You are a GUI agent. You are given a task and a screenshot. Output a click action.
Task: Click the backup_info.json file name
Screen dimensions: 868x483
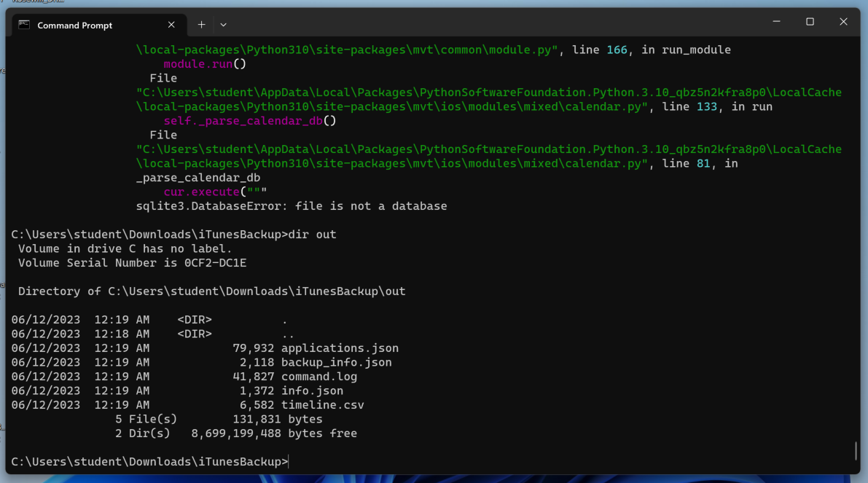[x=336, y=362]
